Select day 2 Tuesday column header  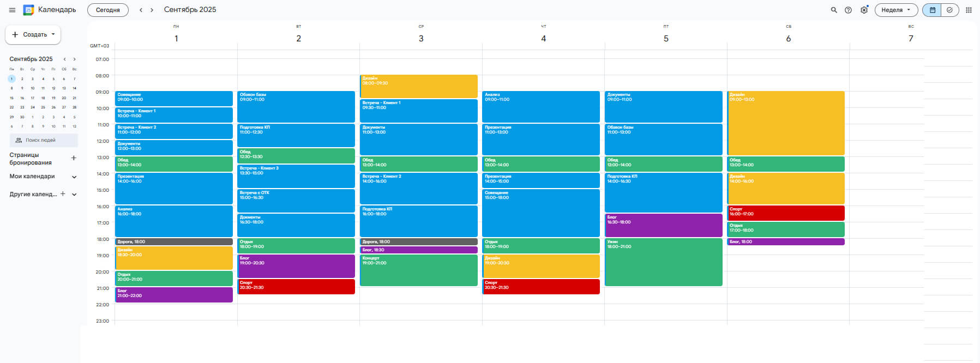[x=298, y=38]
